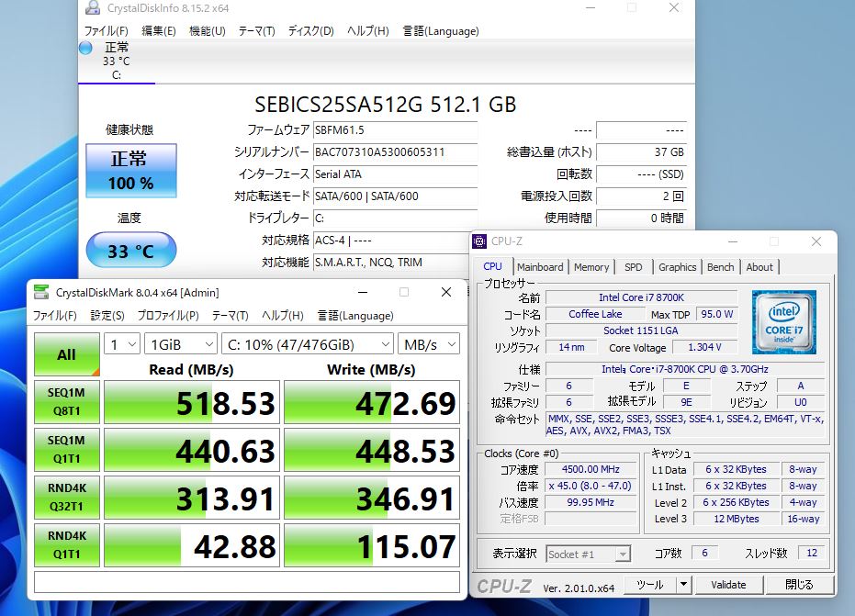Image resolution: width=855 pixels, height=616 pixels.
Task: Click the blue disk status circle for drive C:
Action: (x=85, y=48)
